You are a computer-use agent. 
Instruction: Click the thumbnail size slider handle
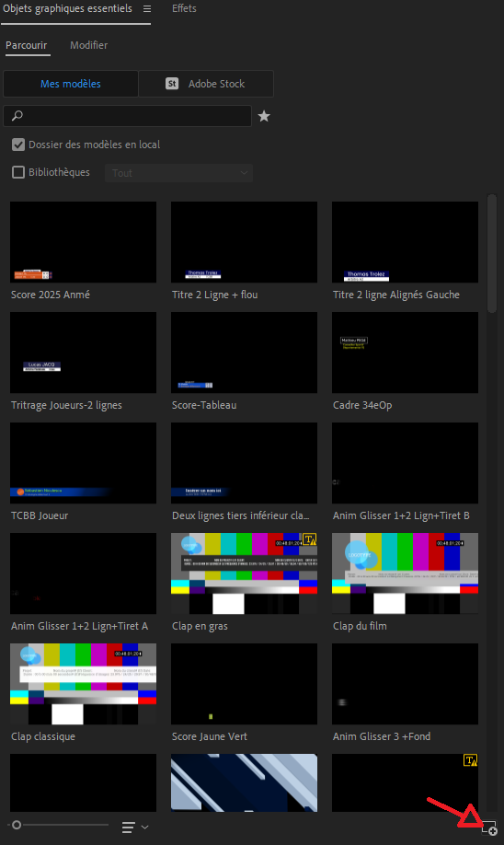click(17, 825)
